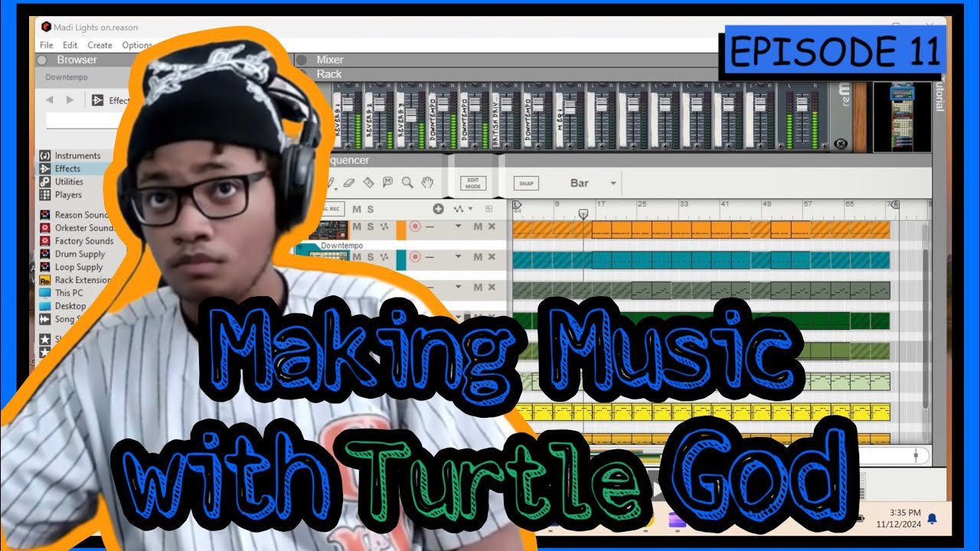Click the rack navigator thumbnail
Image resolution: width=980 pixels, height=551 pixels.
[903, 116]
